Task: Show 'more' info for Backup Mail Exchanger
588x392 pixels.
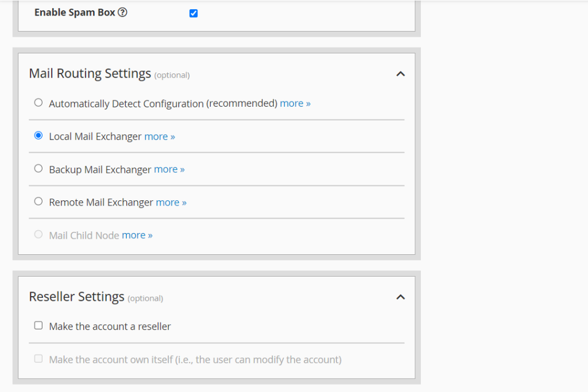Action: (169, 169)
